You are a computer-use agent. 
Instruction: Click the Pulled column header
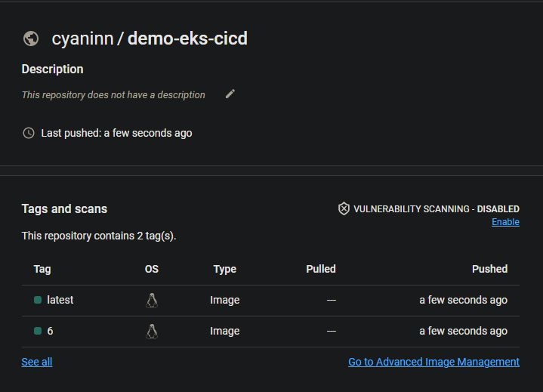pos(321,269)
